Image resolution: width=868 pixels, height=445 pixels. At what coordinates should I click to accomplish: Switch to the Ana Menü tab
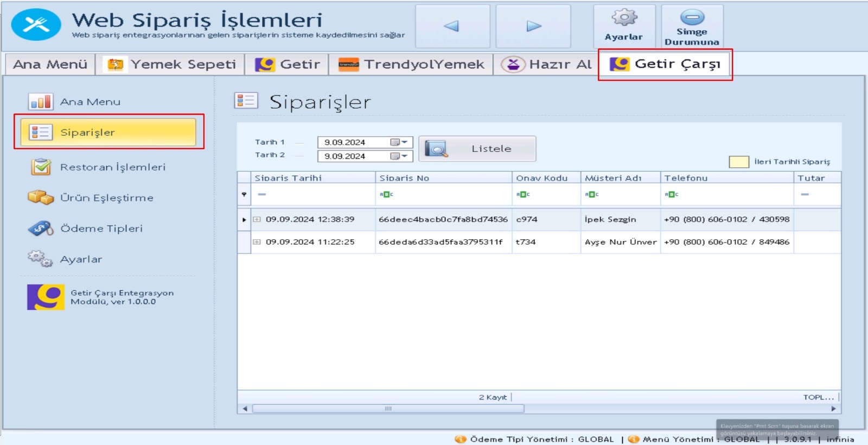(50, 64)
